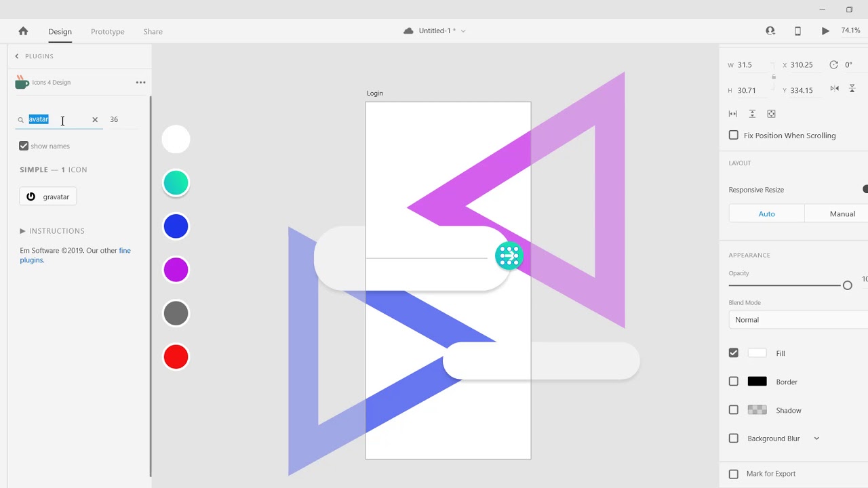Viewport: 868px width, 488px height.
Task: Toggle the show names checkbox
Action: click(x=24, y=146)
